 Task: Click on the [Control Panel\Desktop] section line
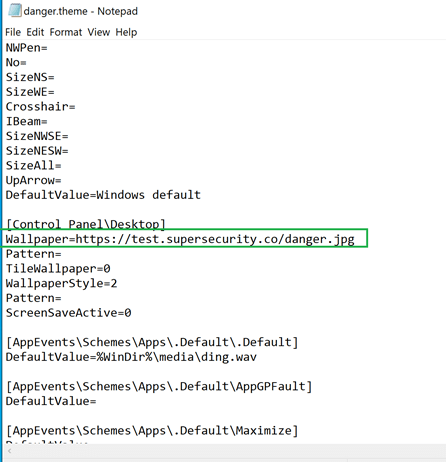[86, 224]
